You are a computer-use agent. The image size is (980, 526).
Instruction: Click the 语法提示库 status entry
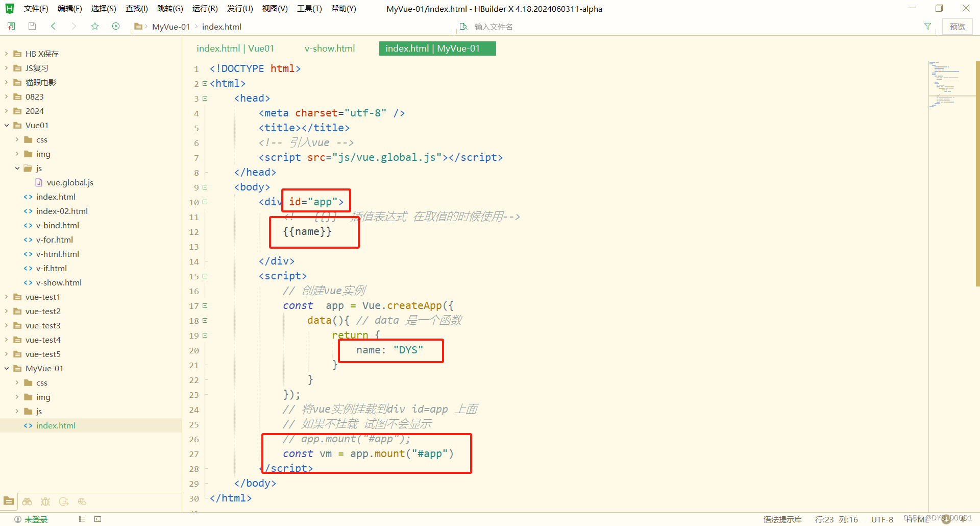[x=782, y=519]
